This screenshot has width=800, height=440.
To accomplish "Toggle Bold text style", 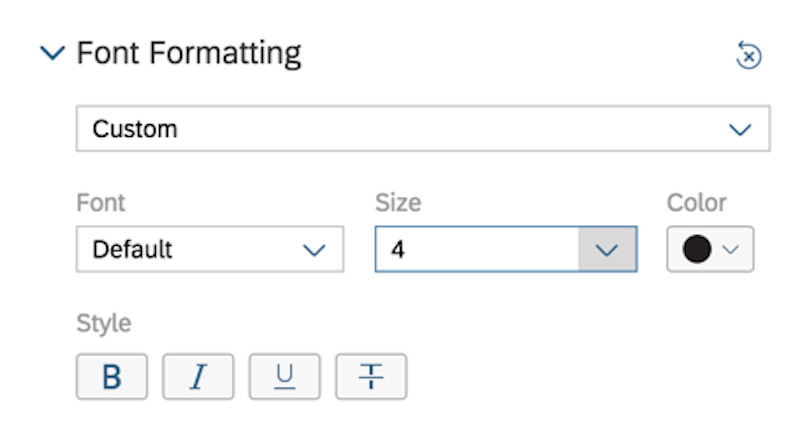I will [112, 377].
